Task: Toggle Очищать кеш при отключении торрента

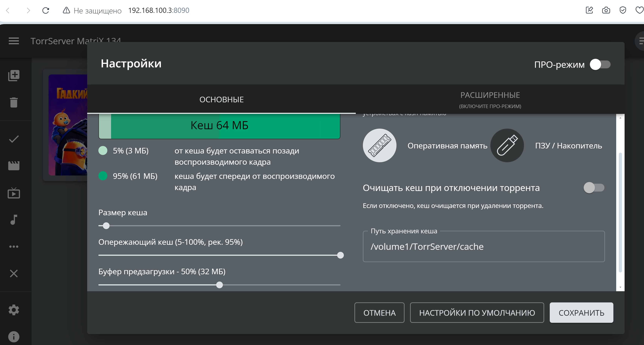Action: point(594,188)
